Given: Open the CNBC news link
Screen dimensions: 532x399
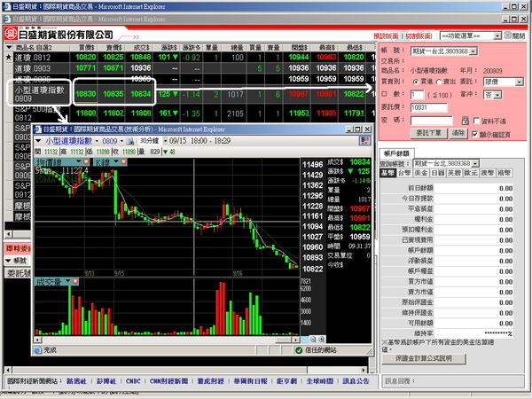Looking at the screenshot, I should 133,381.
